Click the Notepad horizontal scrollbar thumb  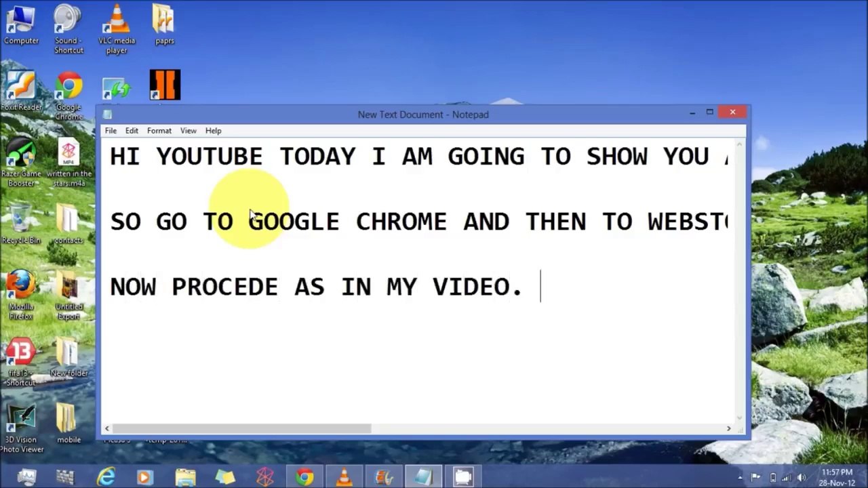243,428
